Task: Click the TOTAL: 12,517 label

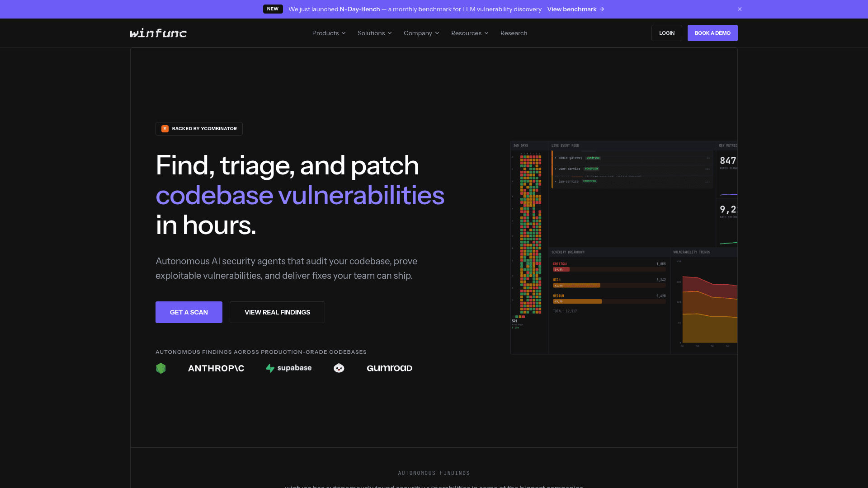Action: pyautogui.click(x=565, y=311)
